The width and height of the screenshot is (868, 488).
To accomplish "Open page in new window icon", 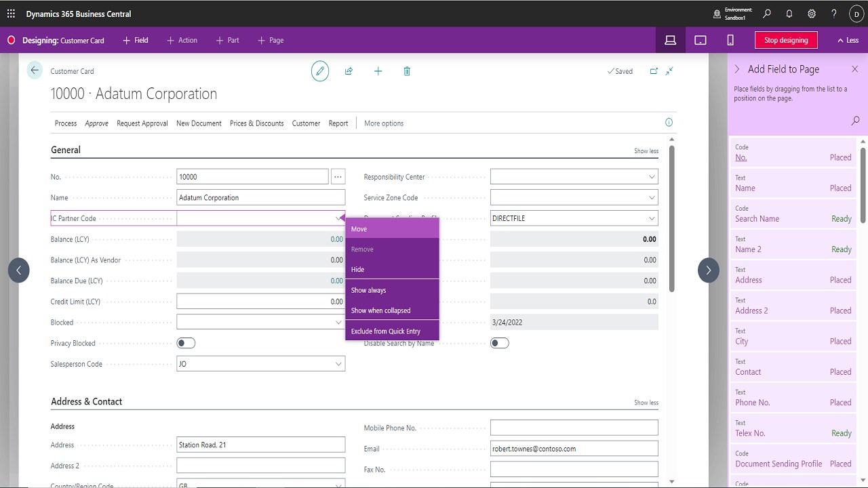I will point(654,71).
